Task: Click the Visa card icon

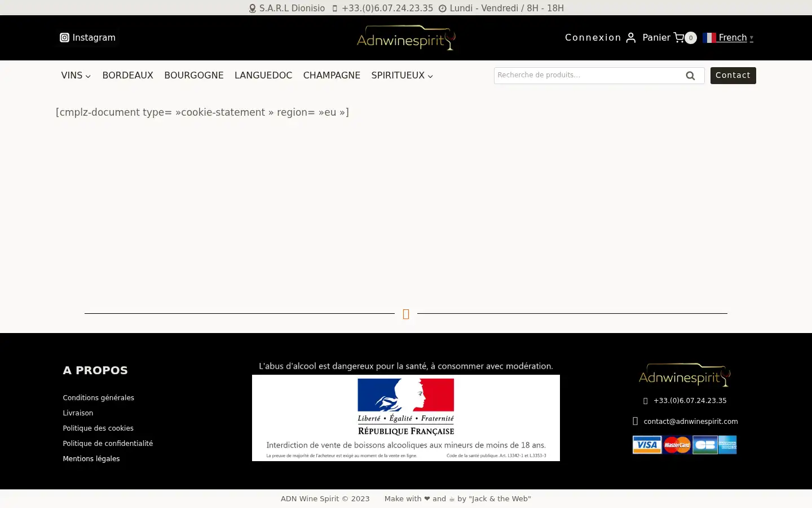Action: [647, 445]
